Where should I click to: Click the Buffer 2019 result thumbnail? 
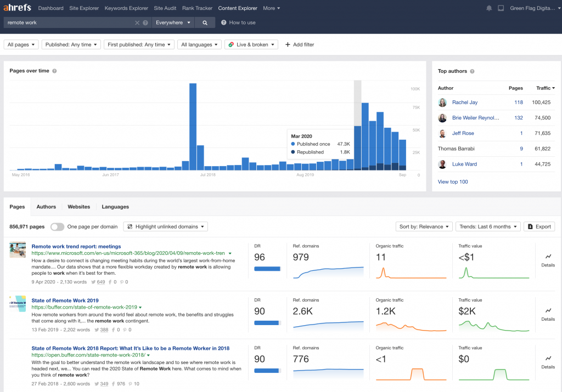click(x=18, y=304)
